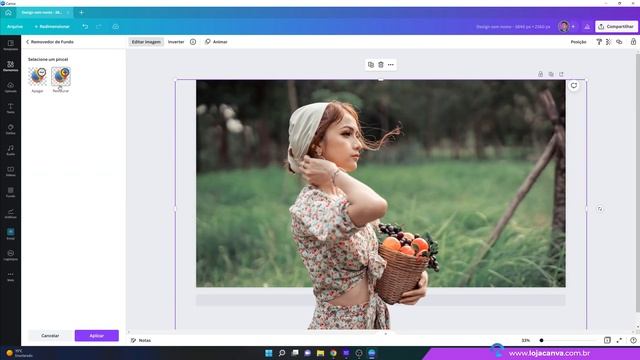Open the Mais sidebar options
This screenshot has width=640, height=360.
[11, 276]
